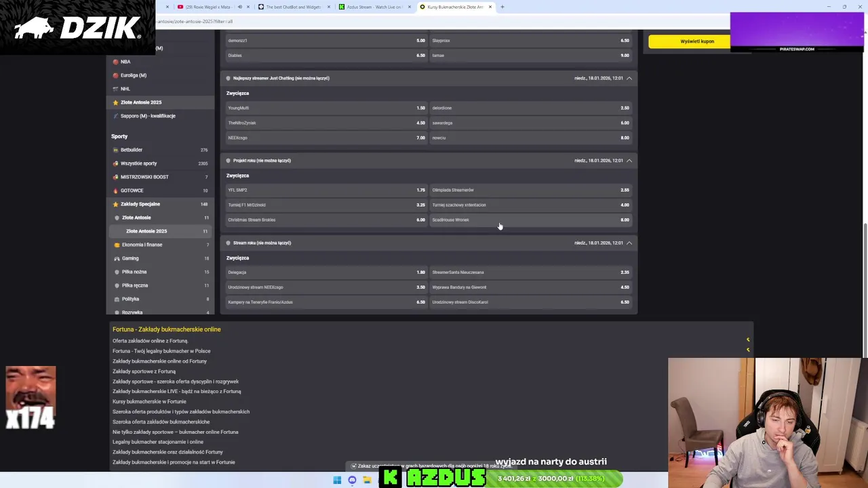
Task: Open File Explorer from the taskbar
Action: click(x=367, y=480)
